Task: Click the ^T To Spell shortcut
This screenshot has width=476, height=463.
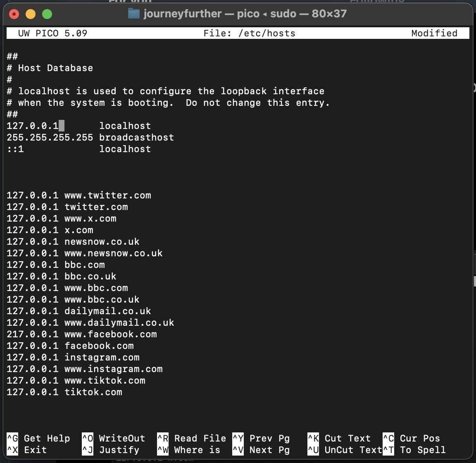Action: [x=414, y=450]
